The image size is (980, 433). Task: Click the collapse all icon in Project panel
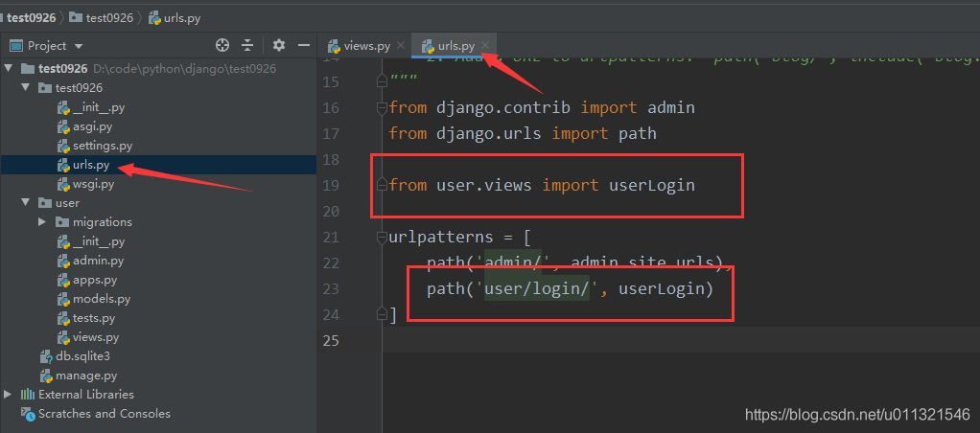click(x=247, y=45)
